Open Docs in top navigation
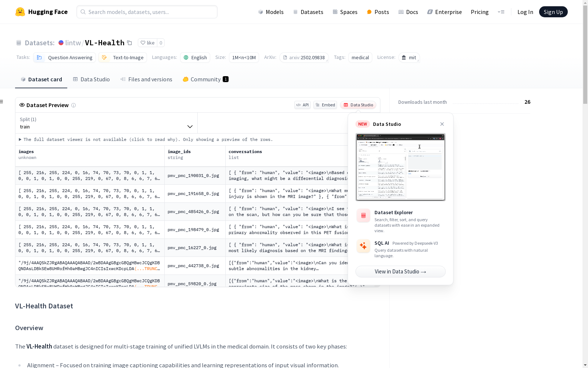 pyautogui.click(x=408, y=12)
